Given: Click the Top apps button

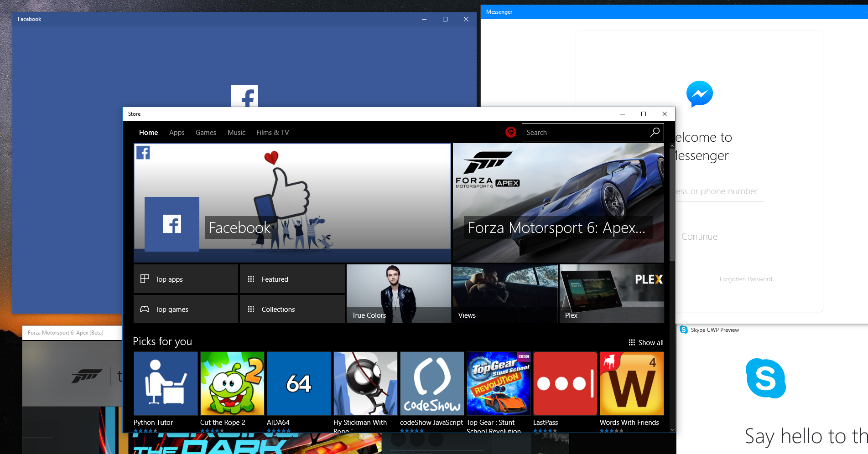Looking at the screenshot, I should point(186,279).
